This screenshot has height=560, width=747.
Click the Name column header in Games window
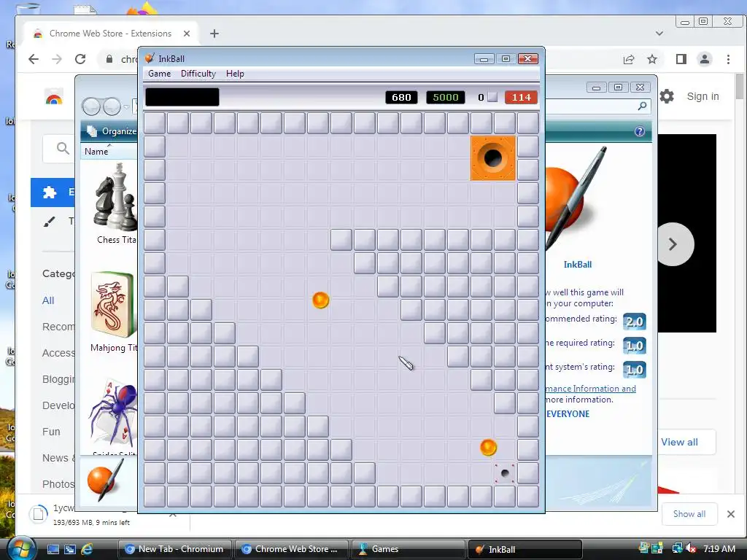96,152
